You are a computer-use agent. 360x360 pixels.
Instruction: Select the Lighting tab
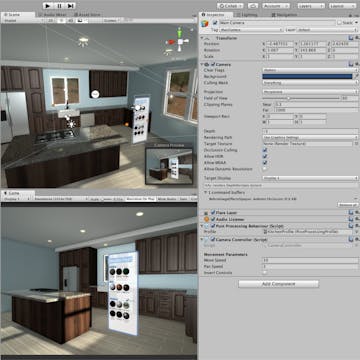pos(249,15)
